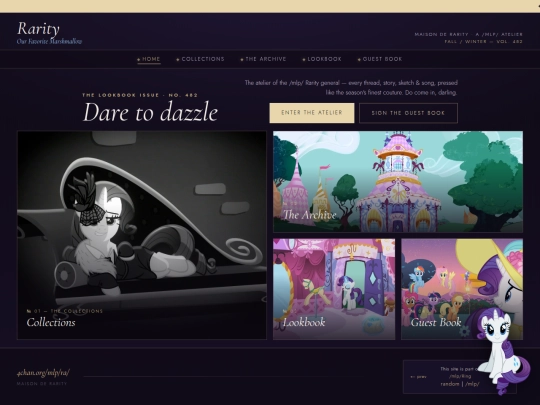Go to previous site via webring prev
Screen dimensions: 540x405
[418, 377]
